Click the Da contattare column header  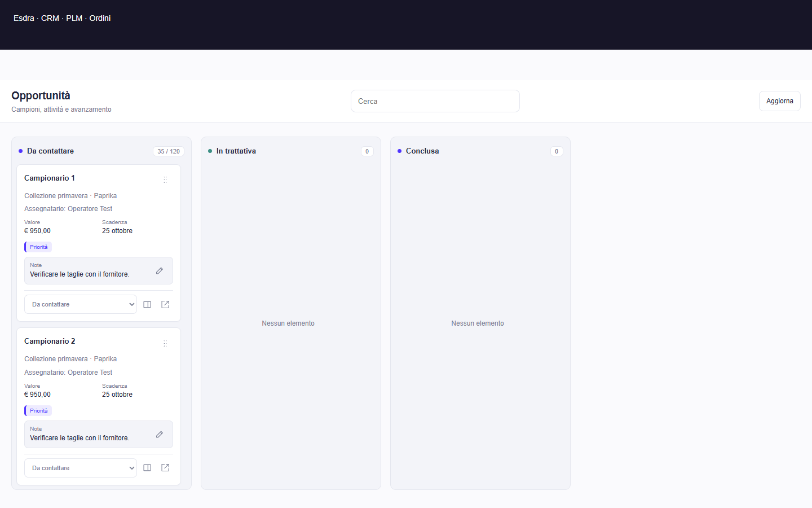pos(50,151)
